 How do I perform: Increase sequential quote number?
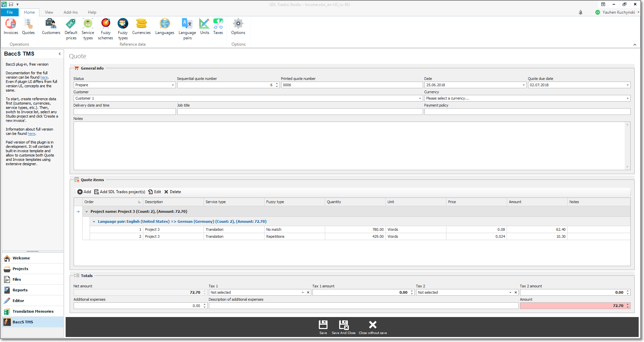(277, 84)
